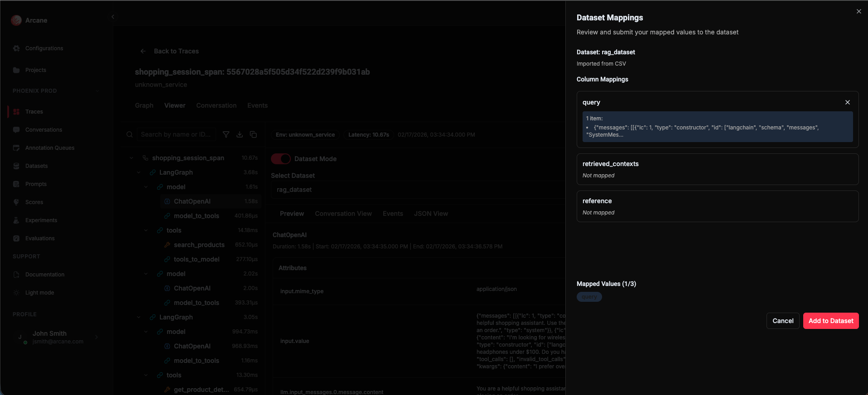Open Documentation link in the sidebar
The image size is (868, 395).
[45, 275]
